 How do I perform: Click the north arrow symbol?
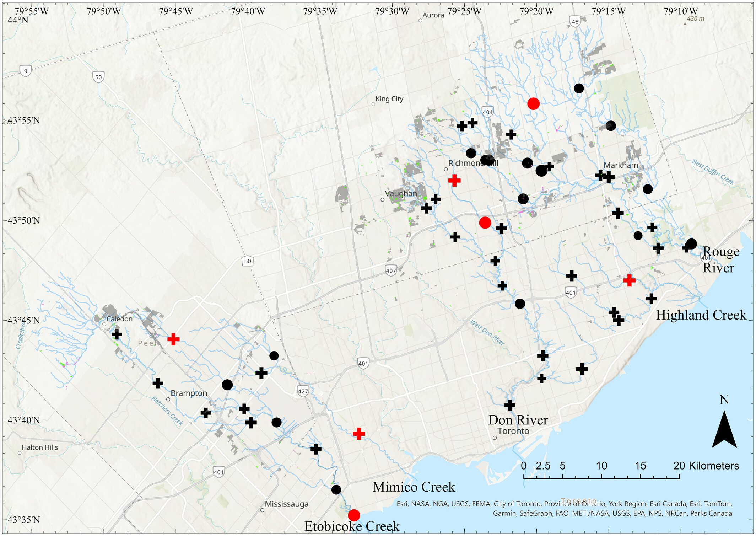[724, 429]
